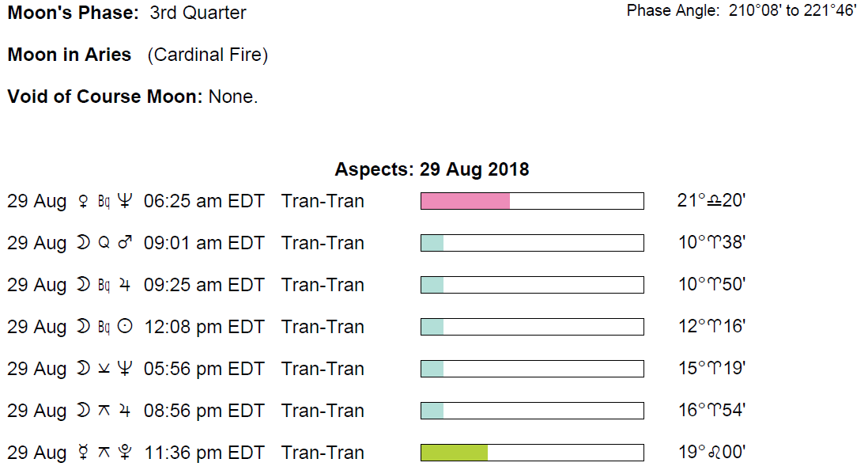The image size is (868, 474).
Task: Click the Mars glyph in the 09:01 am aspect
Action: point(124,243)
